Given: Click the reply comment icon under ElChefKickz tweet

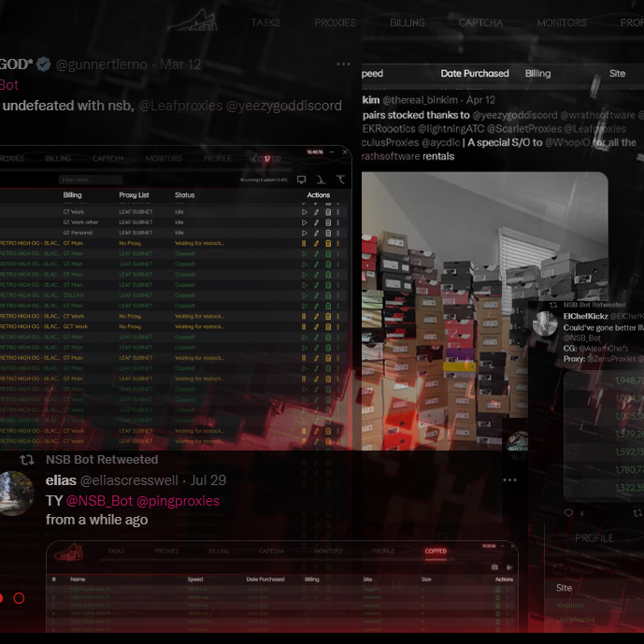Looking at the screenshot, I should point(568,513).
